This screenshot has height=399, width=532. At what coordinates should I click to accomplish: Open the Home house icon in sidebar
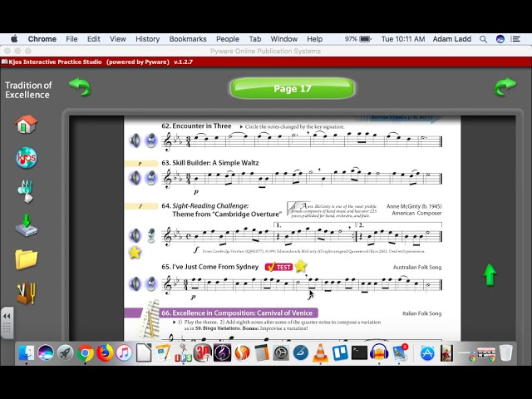point(26,124)
